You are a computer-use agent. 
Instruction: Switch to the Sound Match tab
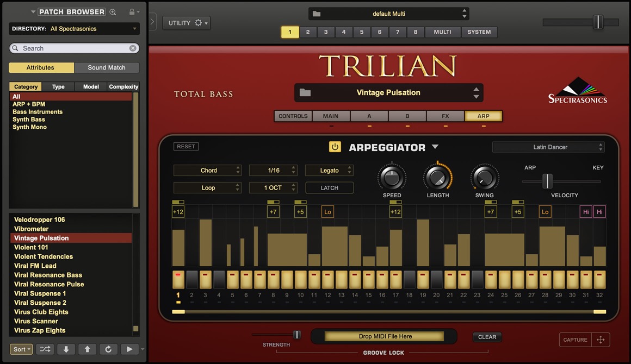click(107, 68)
